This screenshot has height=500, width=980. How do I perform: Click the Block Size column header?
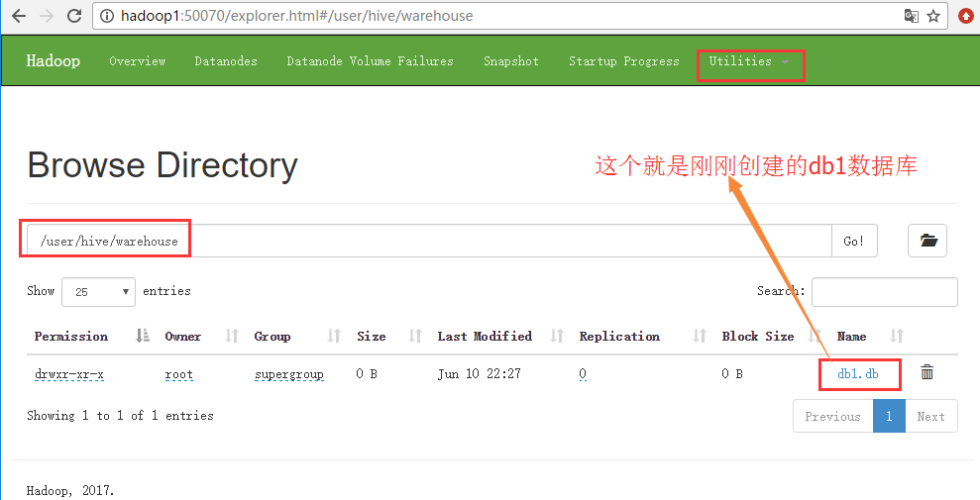pyautogui.click(x=758, y=336)
